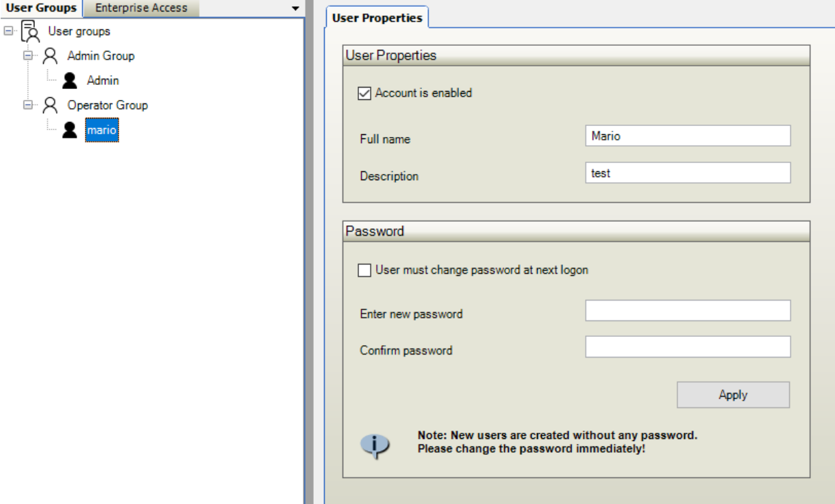Focus the Enter new password field
Viewport: 835px width, 504px height.
pyautogui.click(x=688, y=311)
